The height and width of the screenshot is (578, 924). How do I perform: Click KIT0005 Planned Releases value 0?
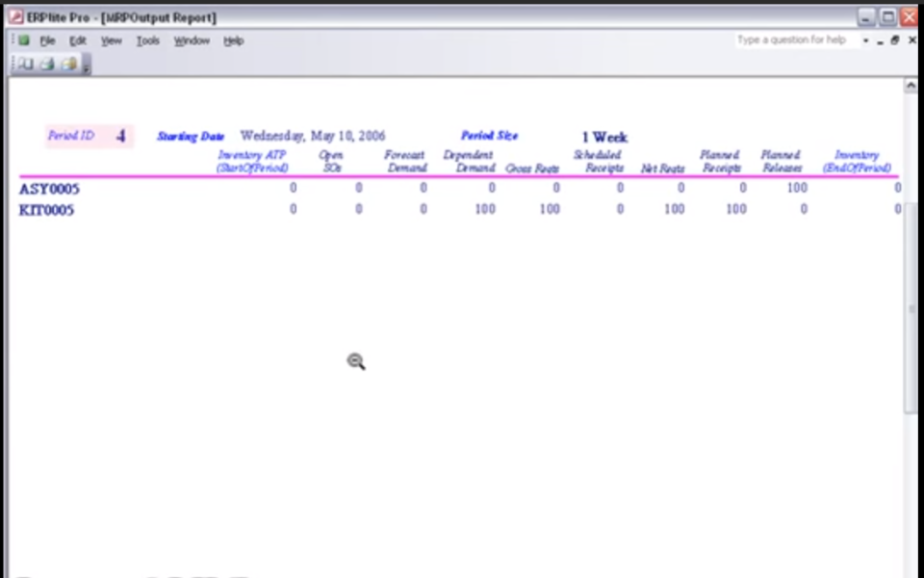803,209
